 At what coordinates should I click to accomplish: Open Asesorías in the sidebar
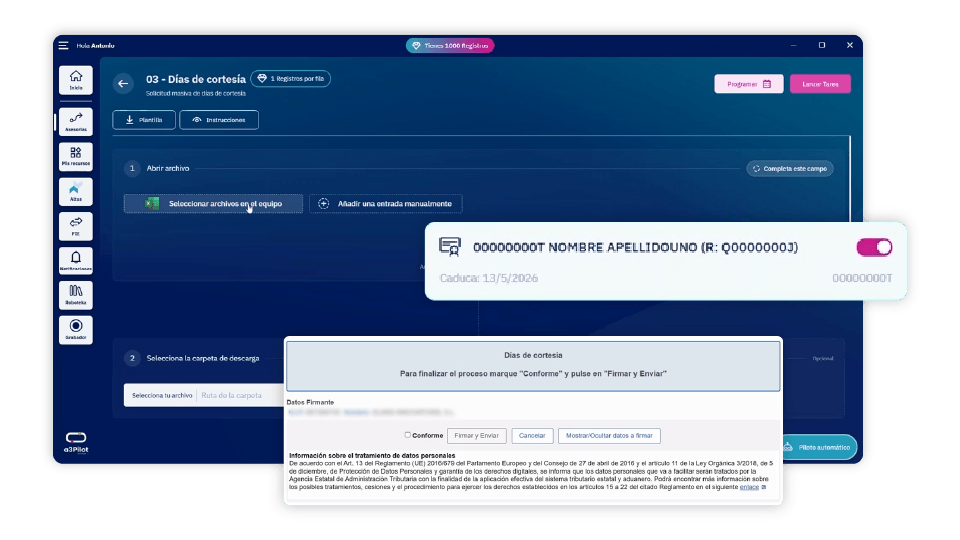point(76,122)
